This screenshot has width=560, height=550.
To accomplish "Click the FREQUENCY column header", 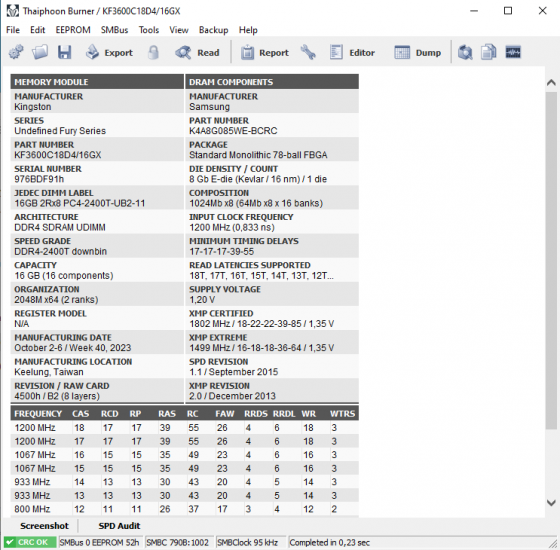I will pyautogui.click(x=38, y=414).
